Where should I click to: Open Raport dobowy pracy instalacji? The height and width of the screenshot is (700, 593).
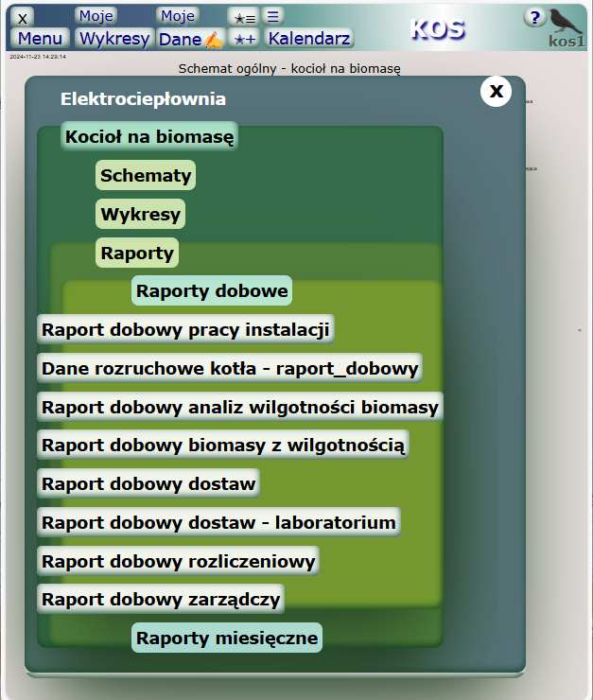(x=185, y=330)
